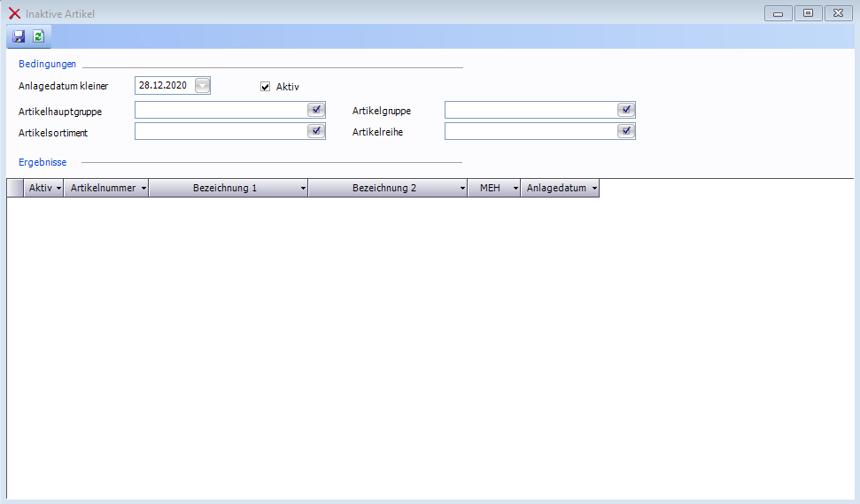Viewport: 860px width, 504px height.
Task: Click the red X window icon
Action: point(14,14)
